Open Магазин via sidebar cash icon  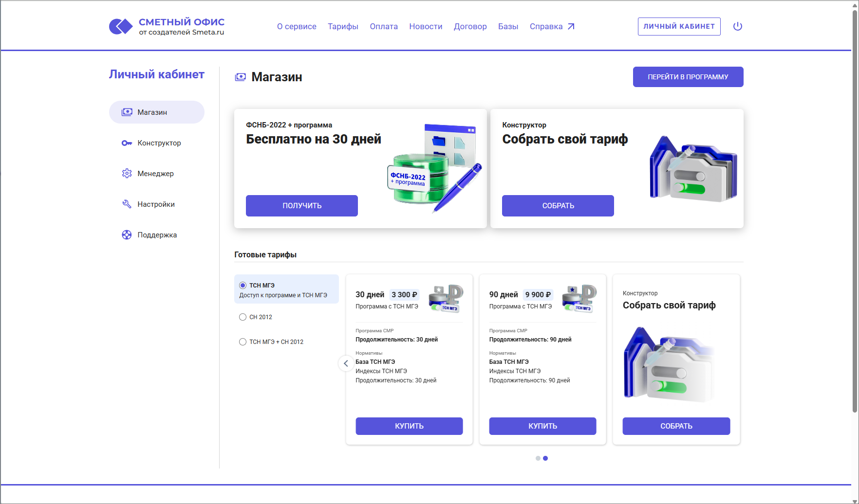coord(127,112)
